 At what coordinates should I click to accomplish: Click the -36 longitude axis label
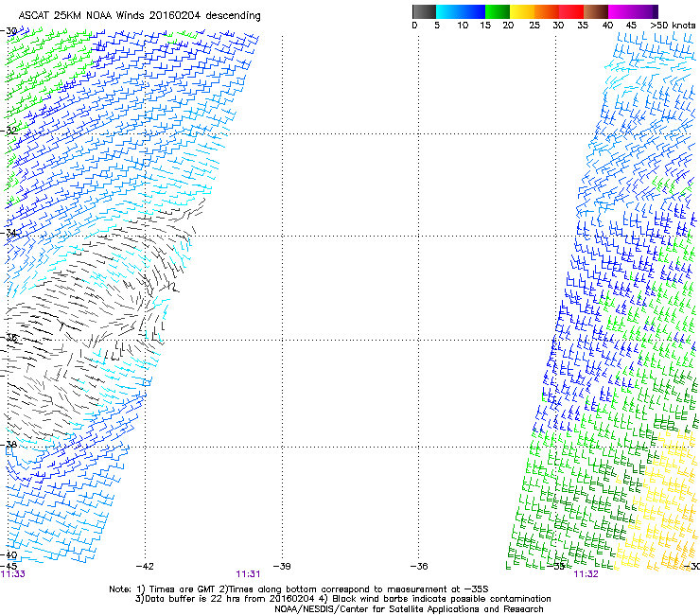click(419, 567)
